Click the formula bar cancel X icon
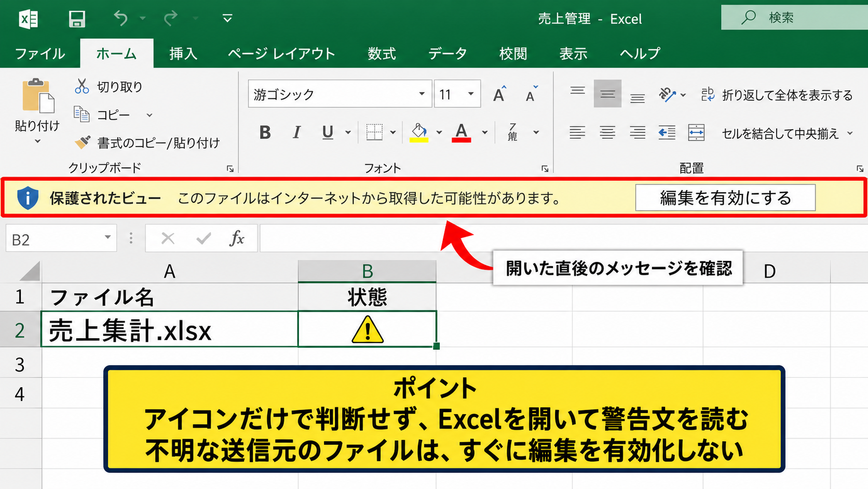The image size is (868, 489). tap(168, 239)
